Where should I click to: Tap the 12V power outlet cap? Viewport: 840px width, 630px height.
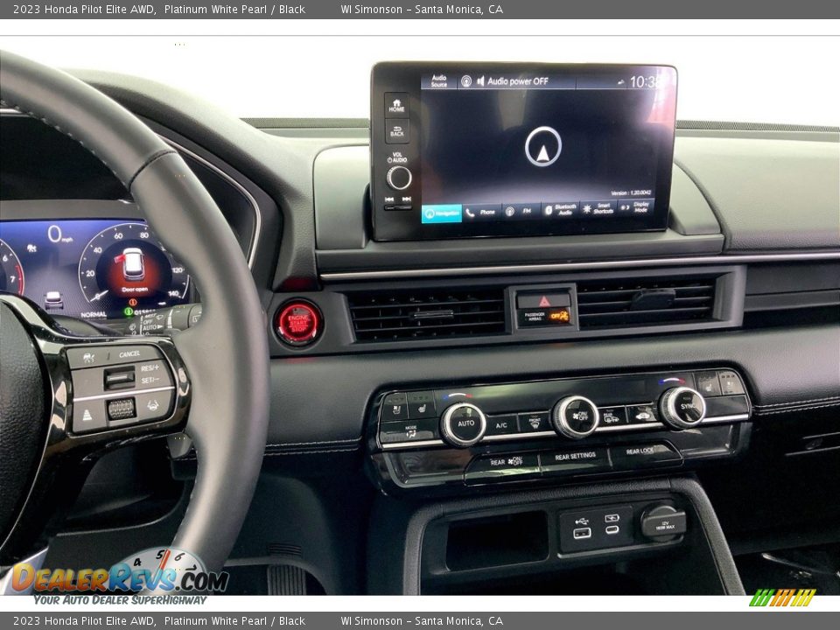pyautogui.click(x=663, y=522)
